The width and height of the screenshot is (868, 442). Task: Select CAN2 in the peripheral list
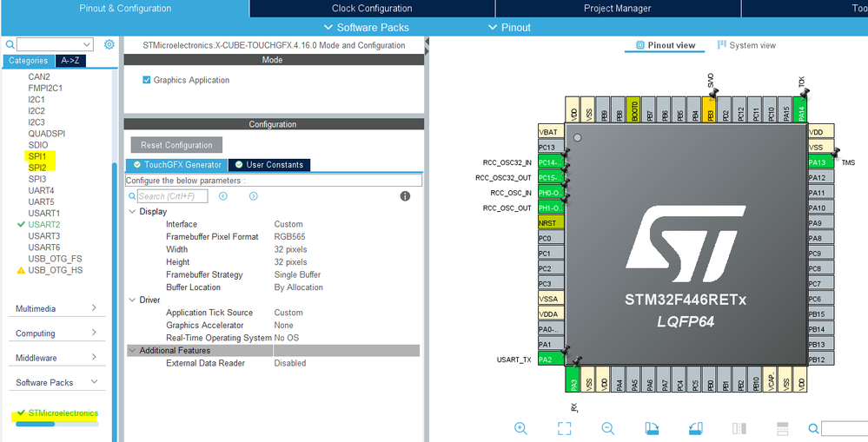39,77
